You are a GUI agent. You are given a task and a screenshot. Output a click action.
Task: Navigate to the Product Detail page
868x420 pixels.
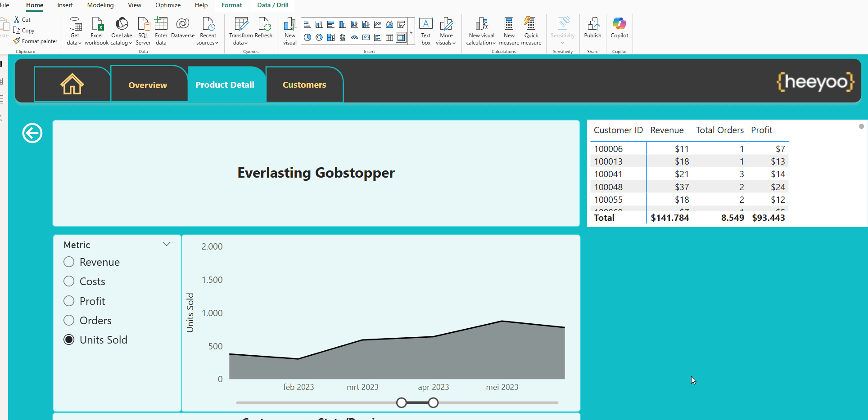[226, 84]
